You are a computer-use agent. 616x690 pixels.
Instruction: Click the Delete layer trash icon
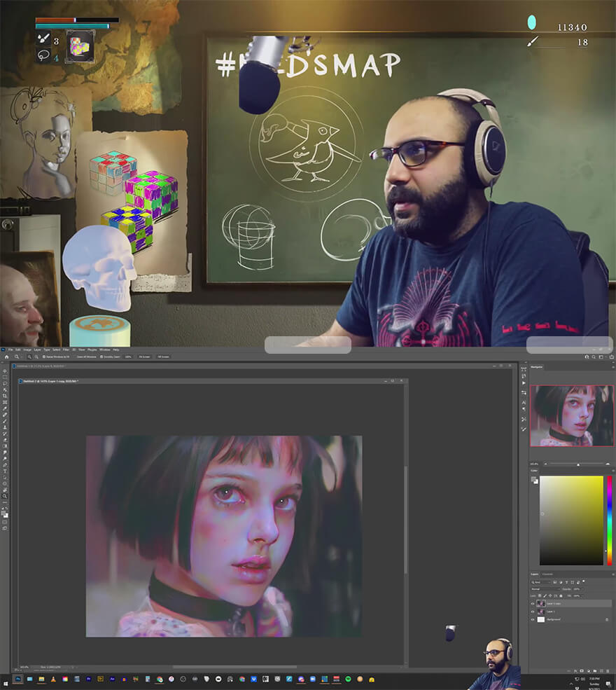point(608,671)
